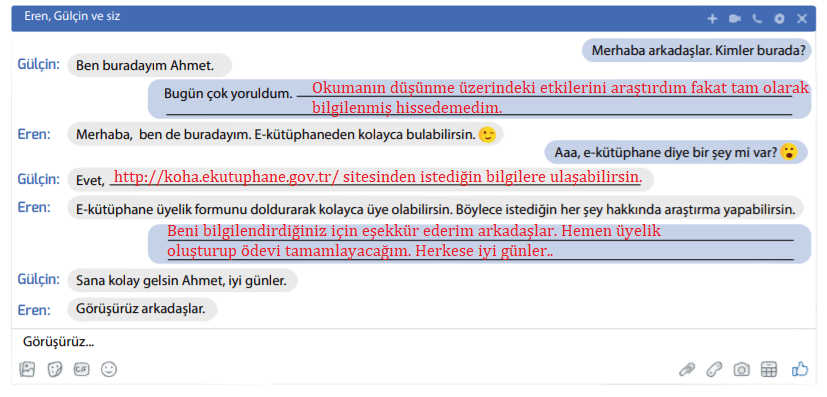Select Eren's 'Merhaba, ben de buradayım' message
The image size is (827, 397).
pyautogui.click(x=285, y=134)
